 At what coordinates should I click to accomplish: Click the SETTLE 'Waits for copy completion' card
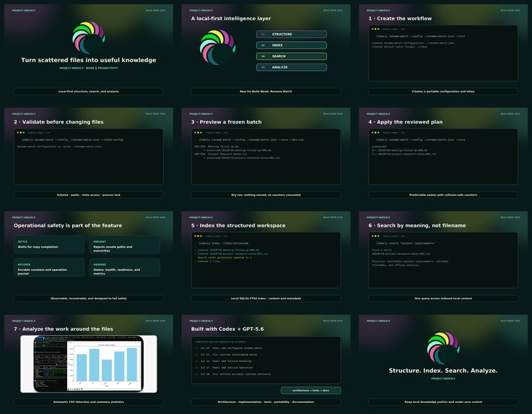pyautogui.click(x=49, y=244)
